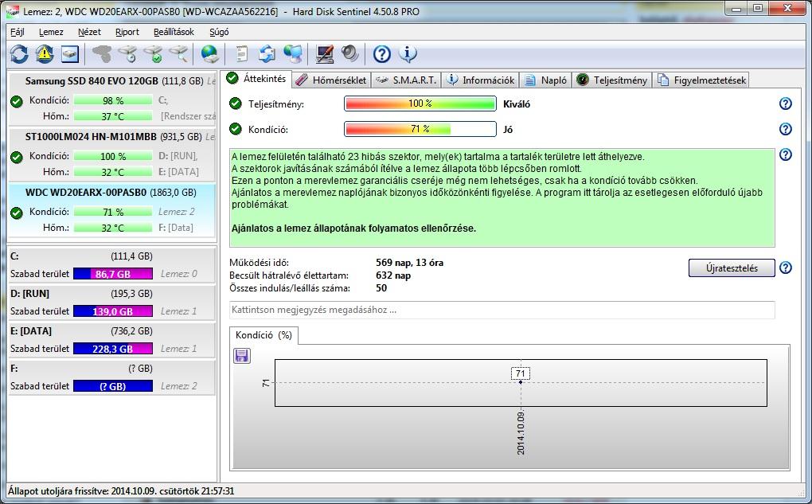Click the 632 nap estimated lifetime value
Viewport: 812px width, 504px height.
pos(393,275)
